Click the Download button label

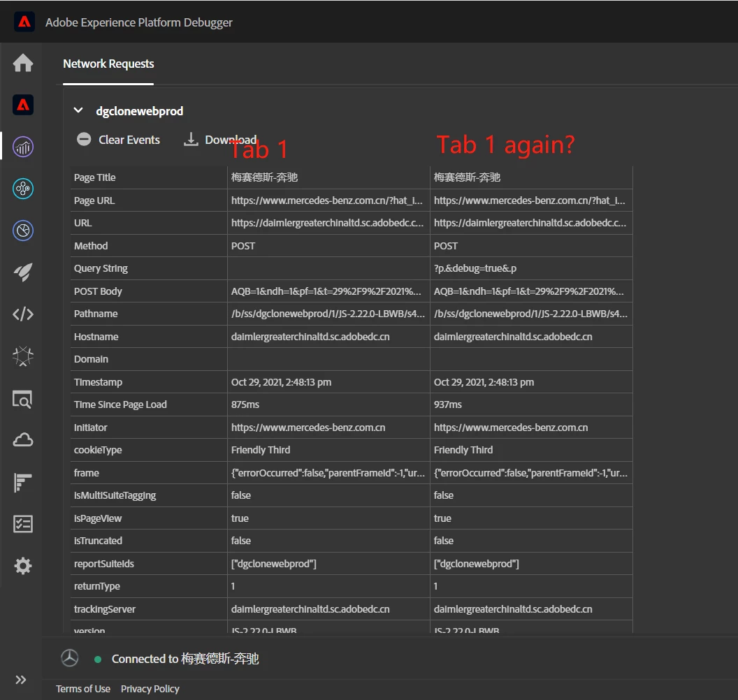(231, 140)
